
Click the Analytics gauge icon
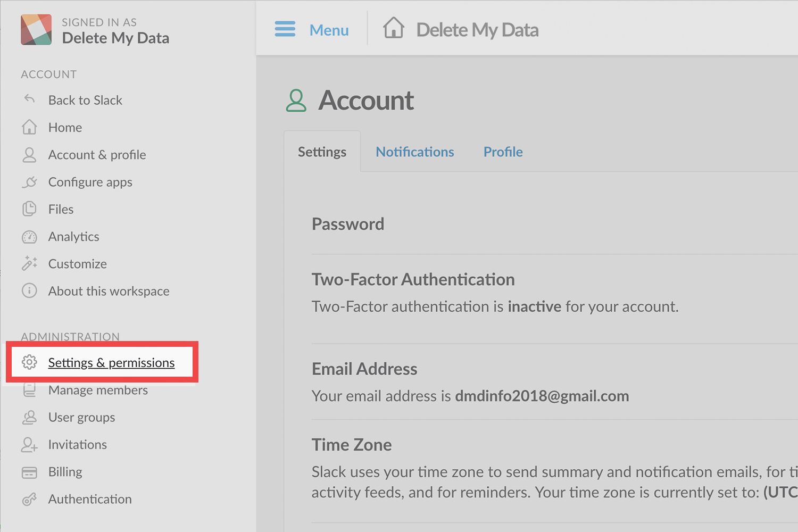29,237
